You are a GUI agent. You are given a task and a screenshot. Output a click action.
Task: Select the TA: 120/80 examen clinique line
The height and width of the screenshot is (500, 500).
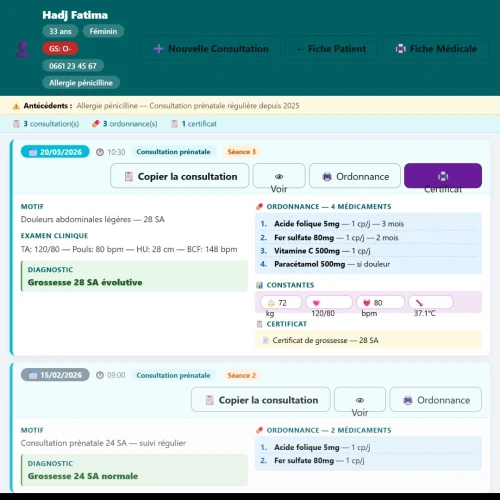tap(129, 249)
